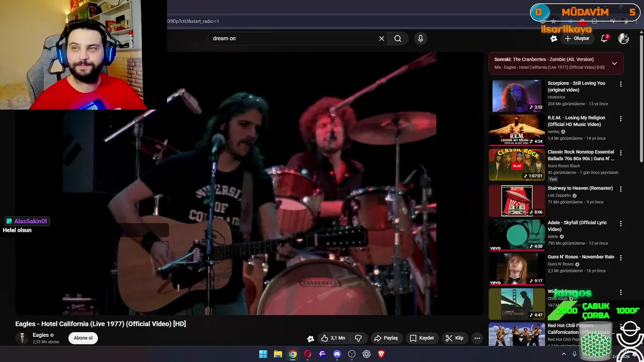The width and height of the screenshot is (644, 362).
Task: Click 'R.E.M. - Losing My Religion' title
Action: coord(577,121)
